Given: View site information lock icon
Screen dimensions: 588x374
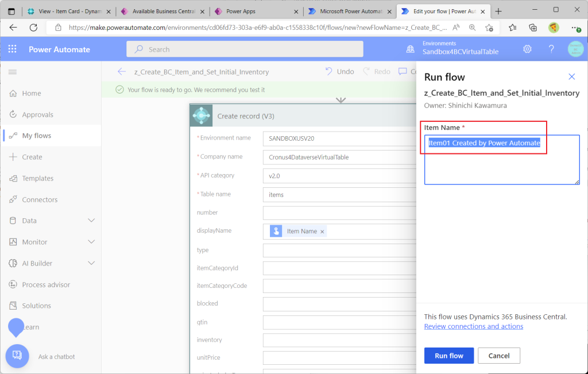Looking at the screenshot, I should (x=58, y=28).
